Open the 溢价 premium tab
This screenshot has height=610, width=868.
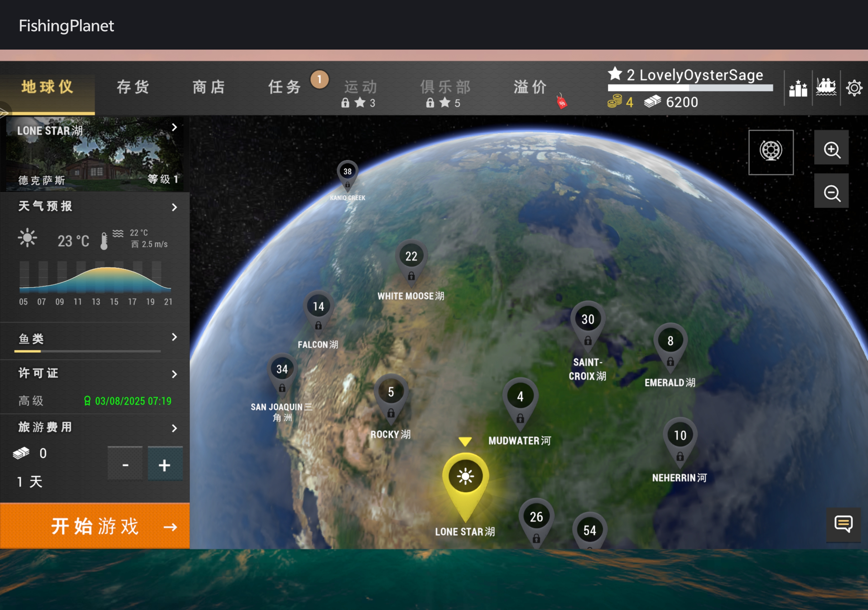(530, 87)
